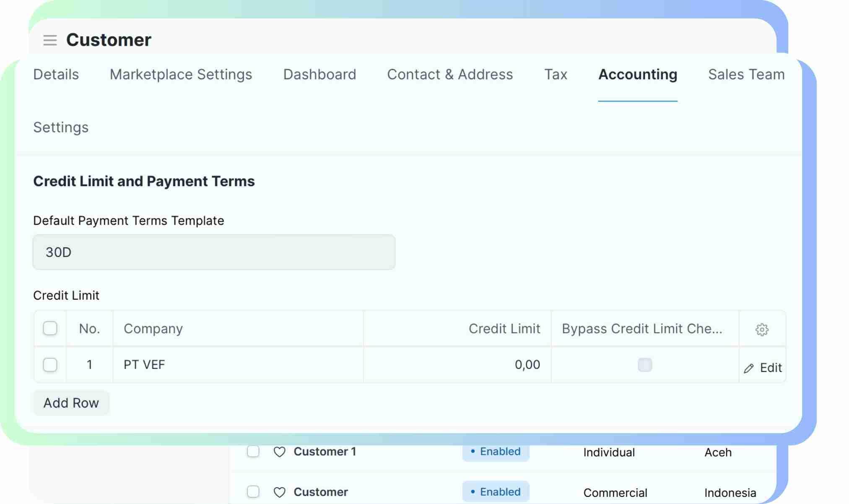Tick the select-all checkbox in the Credit Limit table header
This screenshot has height=504, width=849.
(x=50, y=328)
